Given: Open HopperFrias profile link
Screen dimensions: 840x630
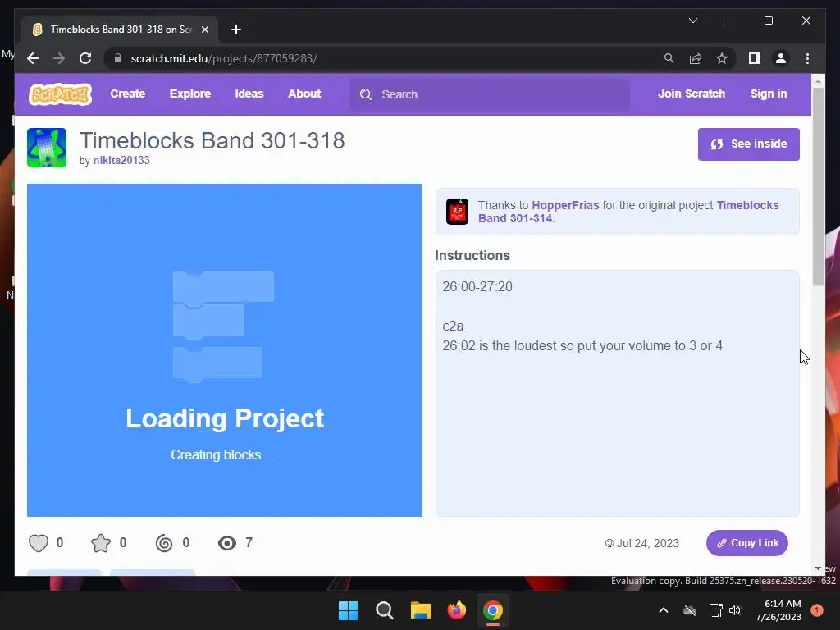Looking at the screenshot, I should tap(565, 205).
